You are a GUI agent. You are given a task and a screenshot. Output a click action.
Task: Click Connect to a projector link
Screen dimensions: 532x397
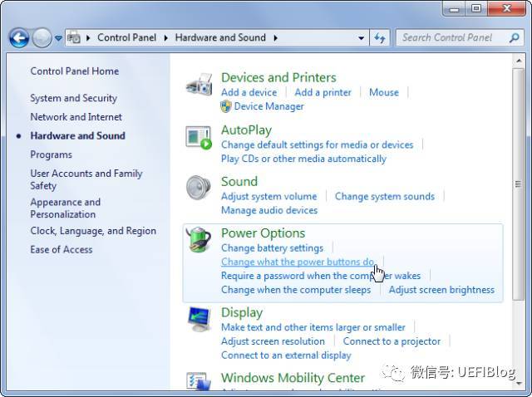click(392, 341)
